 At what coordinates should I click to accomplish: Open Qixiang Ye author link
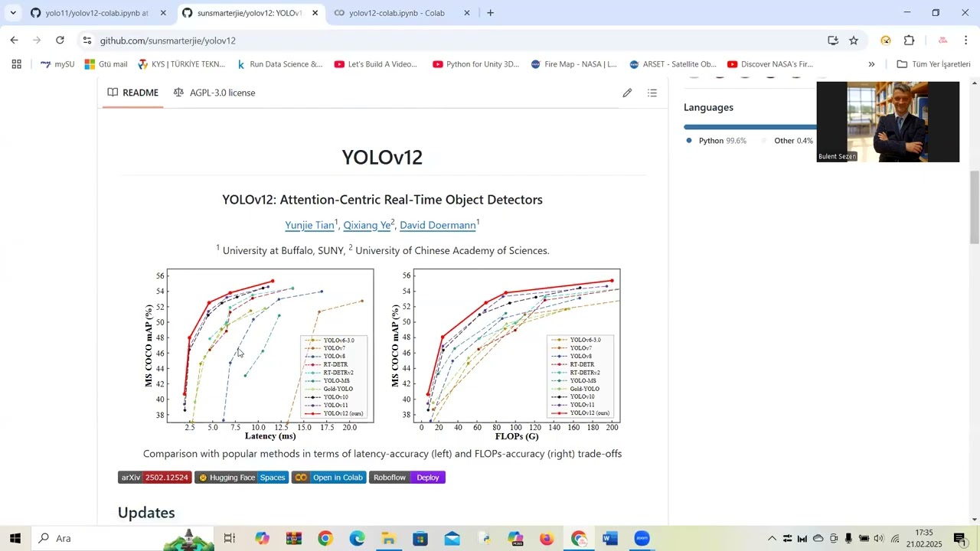click(367, 225)
